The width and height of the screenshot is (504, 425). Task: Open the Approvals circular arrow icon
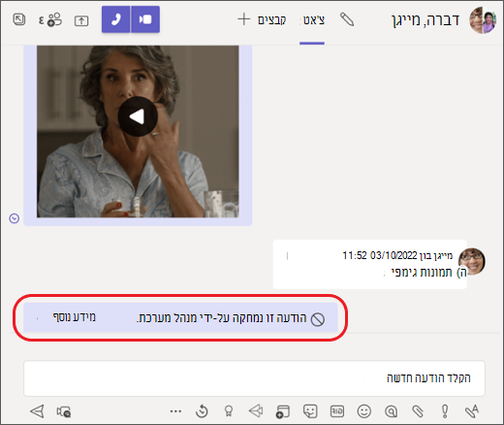pyautogui.click(x=202, y=411)
